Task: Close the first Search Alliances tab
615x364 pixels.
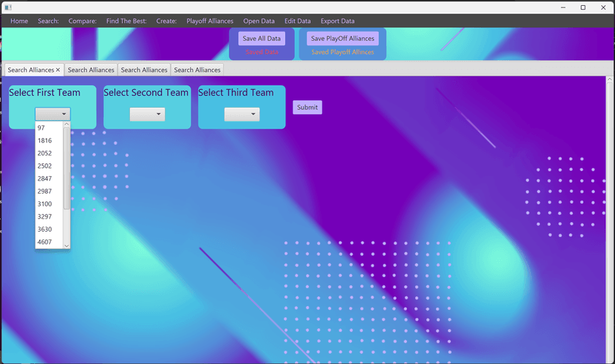Action: click(x=58, y=70)
